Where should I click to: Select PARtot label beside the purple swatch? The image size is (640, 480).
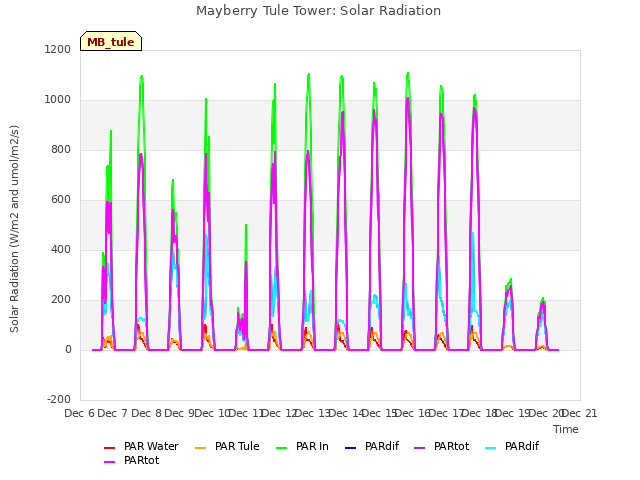click(452, 447)
